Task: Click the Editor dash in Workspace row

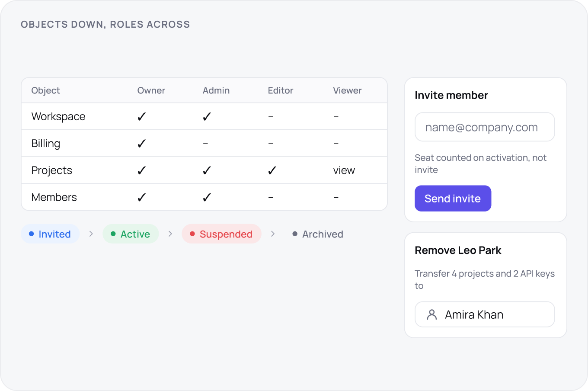Action: point(271,117)
